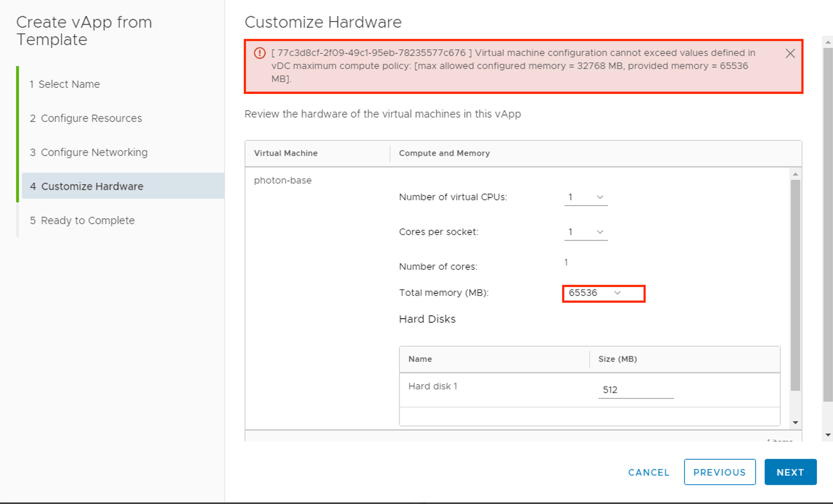Viewport: 833px width, 504px height.
Task: Click the NEXT button
Action: point(790,472)
